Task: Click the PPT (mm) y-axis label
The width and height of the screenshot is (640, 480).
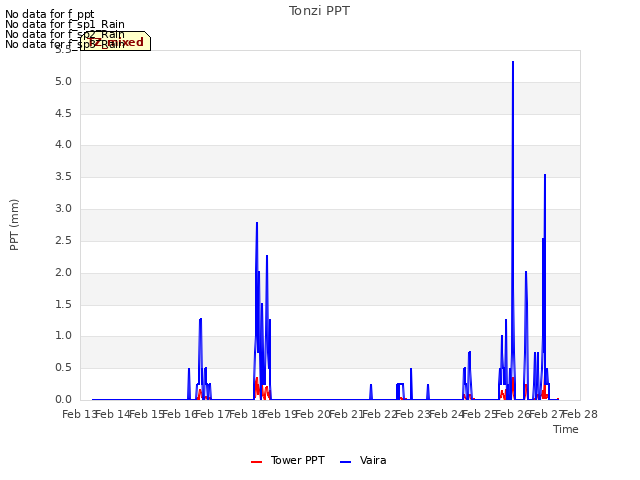Action: tap(14, 224)
